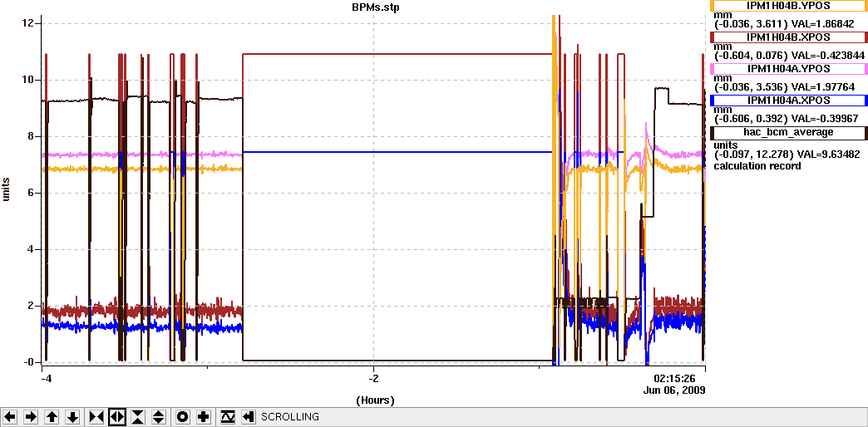Click the 10 tick label on the y-axis

pyautogui.click(x=29, y=80)
